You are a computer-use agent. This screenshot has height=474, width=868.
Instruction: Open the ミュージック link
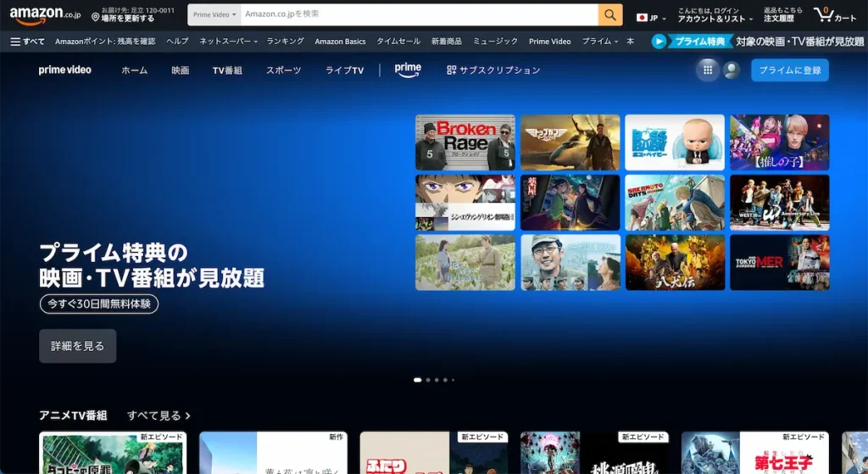click(495, 42)
